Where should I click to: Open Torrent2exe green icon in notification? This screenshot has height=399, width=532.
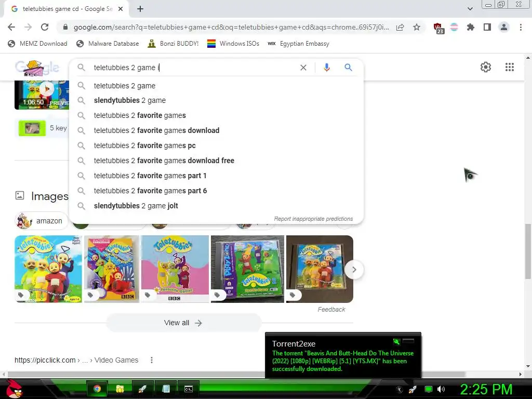click(x=396, y=341)
